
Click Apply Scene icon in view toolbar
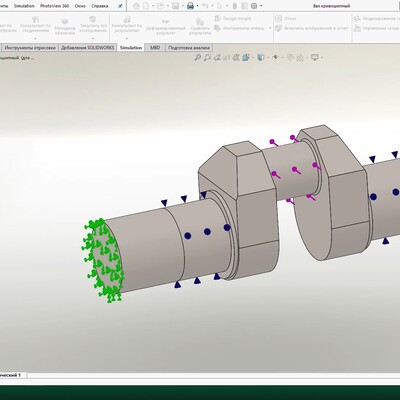point(300,58)
